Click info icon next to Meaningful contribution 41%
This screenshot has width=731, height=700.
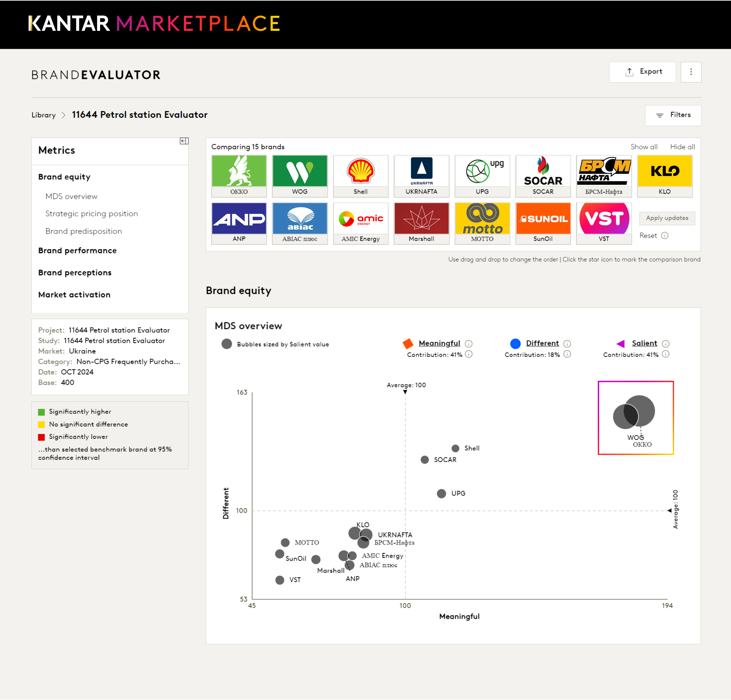coord(469,354)
